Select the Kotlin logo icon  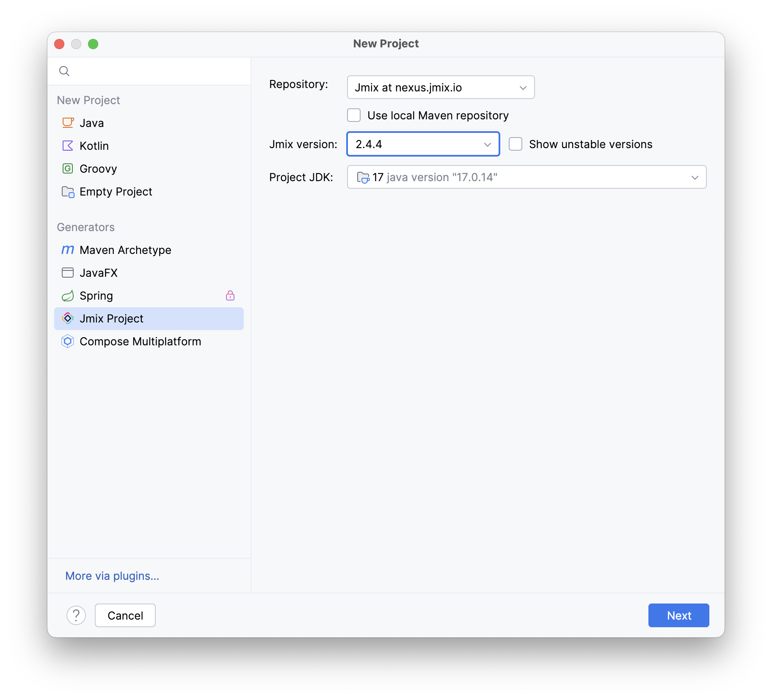[x=68, y=146]
